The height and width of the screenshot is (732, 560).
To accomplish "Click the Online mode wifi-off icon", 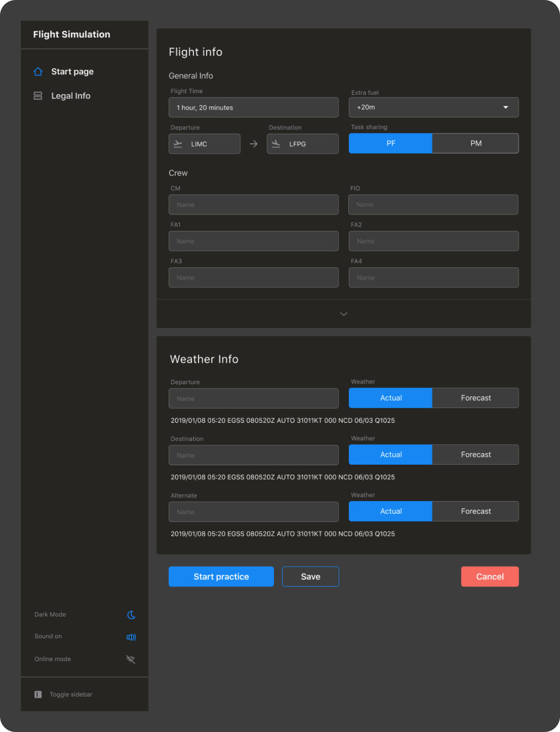I will pos(131,659).
